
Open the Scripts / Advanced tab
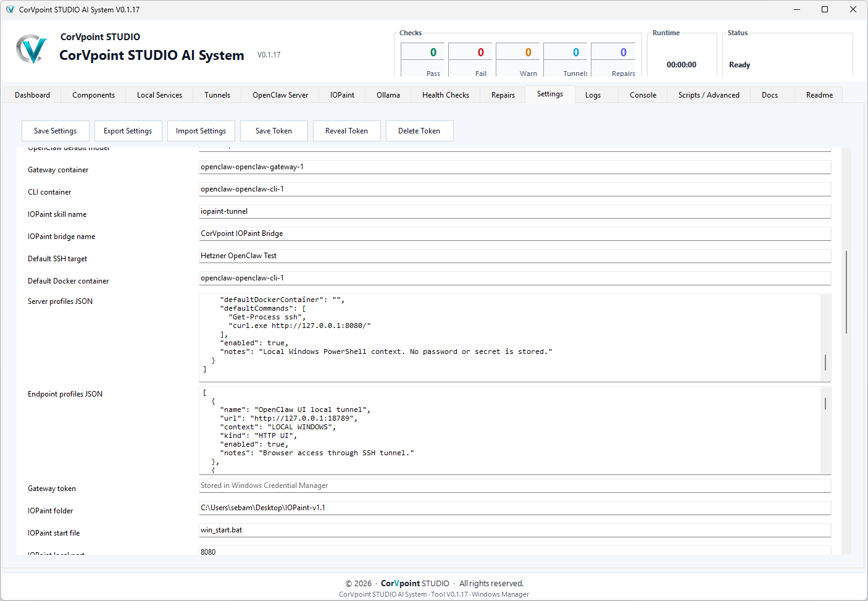tap(709, 95)
